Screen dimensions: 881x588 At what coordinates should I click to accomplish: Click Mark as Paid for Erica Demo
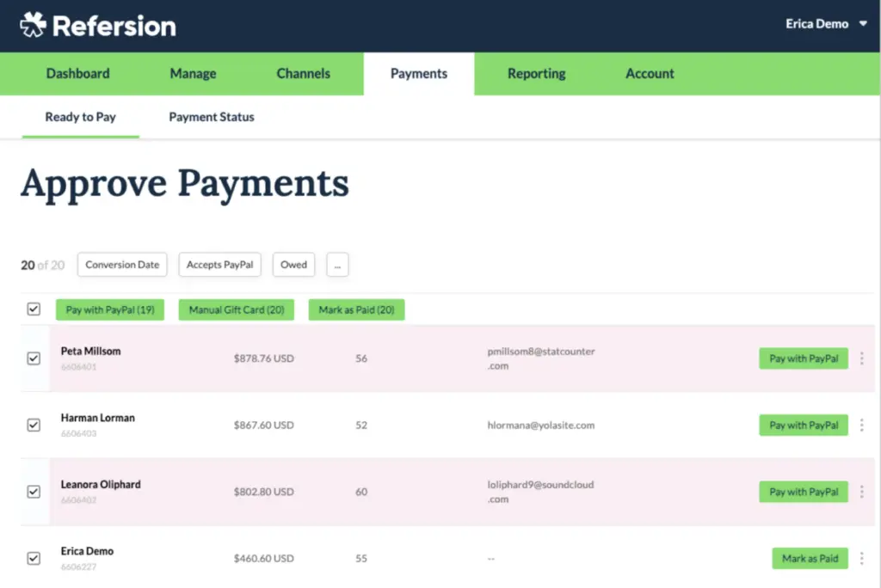810,559
